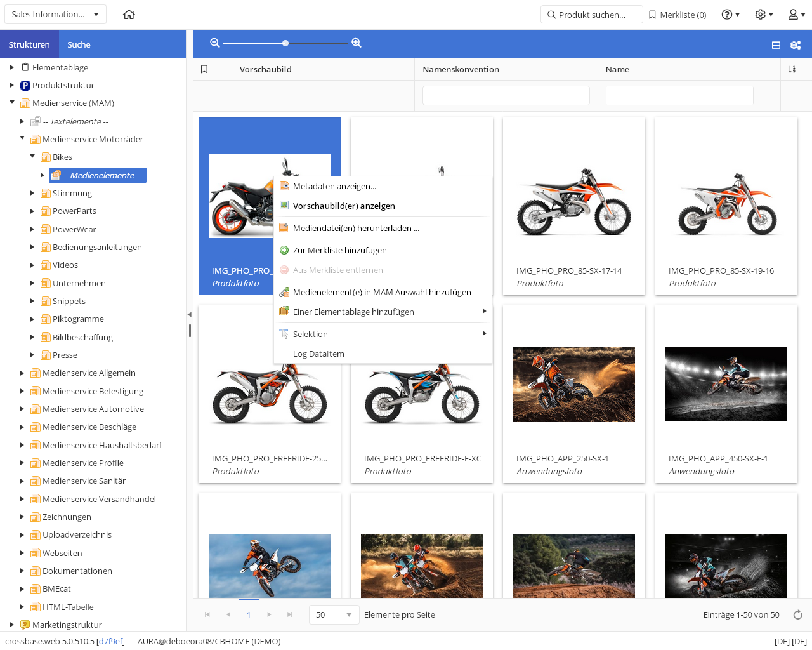Expand the Produktstruktur tree node
This screenshot has height=650, width=812.
pos(11,85)
